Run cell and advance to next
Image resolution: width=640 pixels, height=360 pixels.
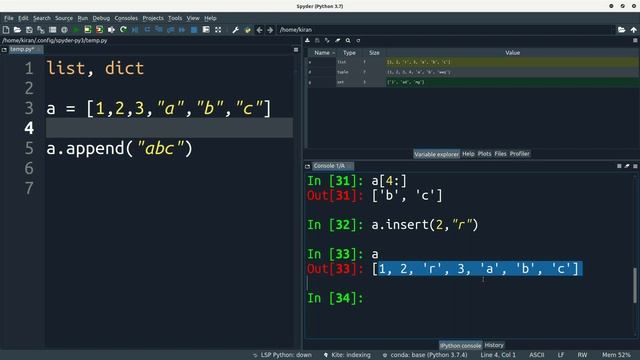click(99, 30)
